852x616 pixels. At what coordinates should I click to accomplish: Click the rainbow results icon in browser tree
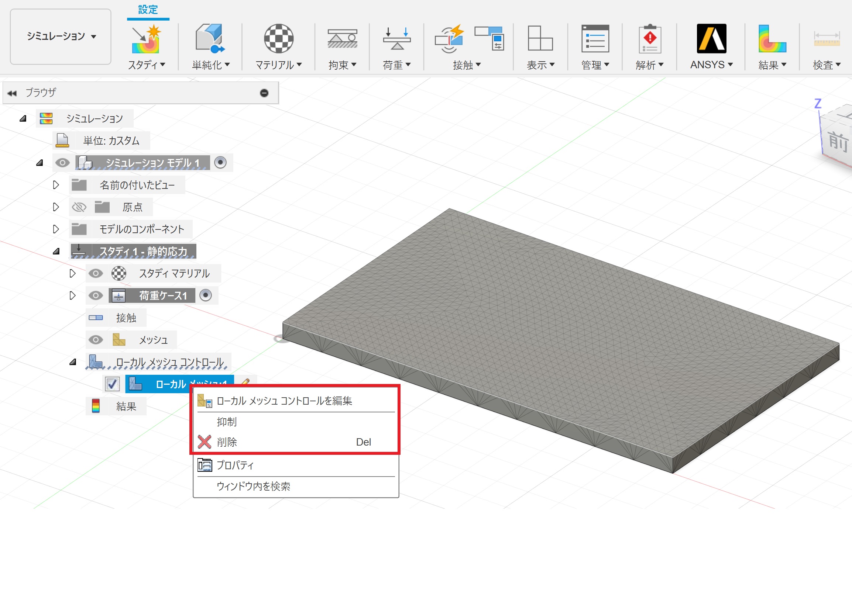coord(96,406)
